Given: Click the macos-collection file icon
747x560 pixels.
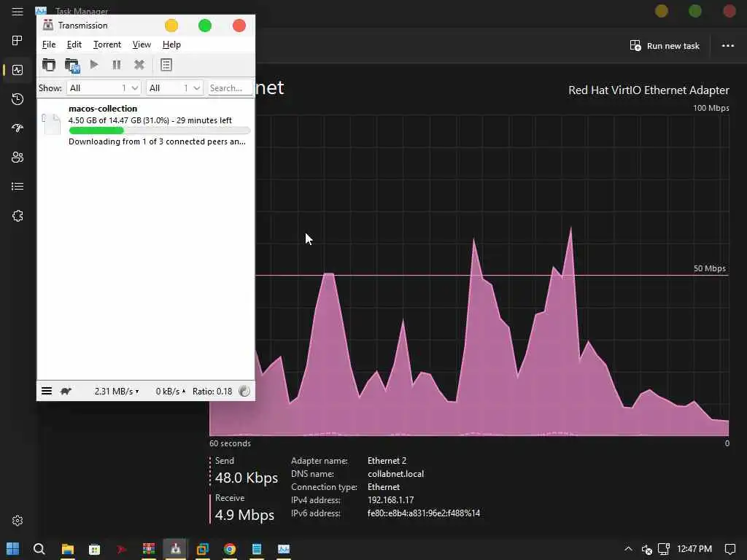Looking at the screenshot, I should pos(51,124).
